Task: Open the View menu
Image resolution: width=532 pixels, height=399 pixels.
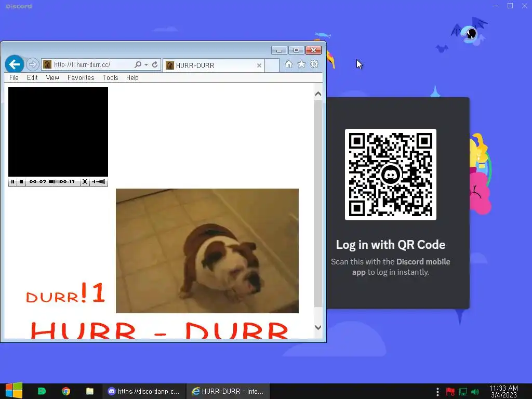Action: 52,78
